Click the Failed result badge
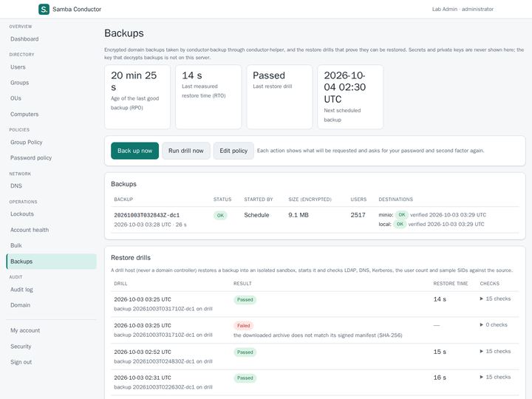The width and height of the screenshot is (532, 399). (x=244, y=326)
